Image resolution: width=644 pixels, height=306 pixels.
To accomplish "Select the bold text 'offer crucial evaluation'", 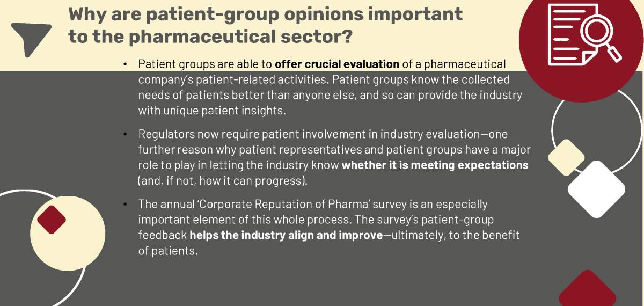I will [337, 64].
